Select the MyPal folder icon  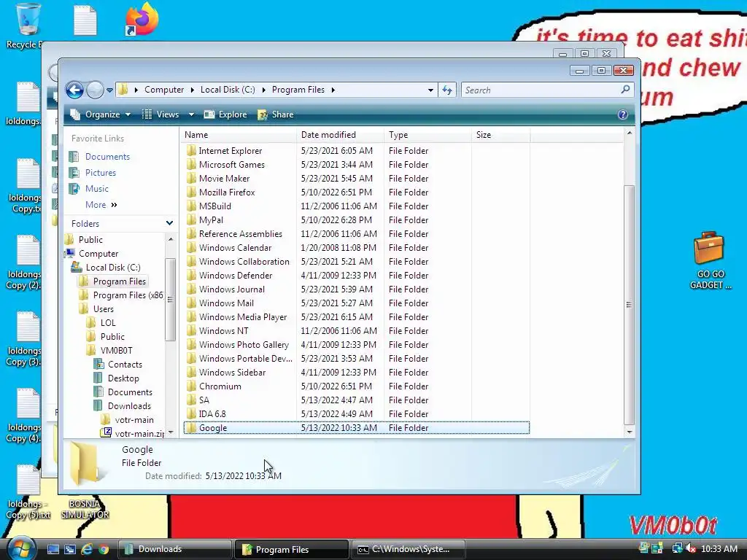192,219
